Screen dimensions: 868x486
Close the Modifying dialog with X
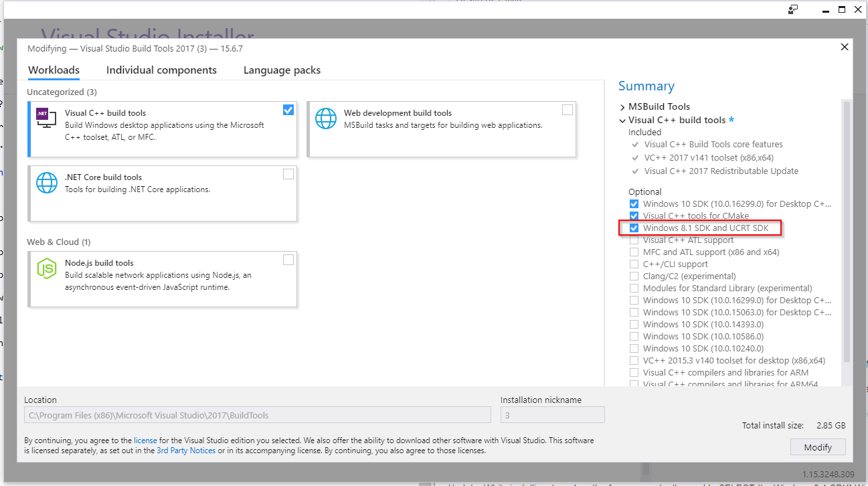tap(845, 47)
